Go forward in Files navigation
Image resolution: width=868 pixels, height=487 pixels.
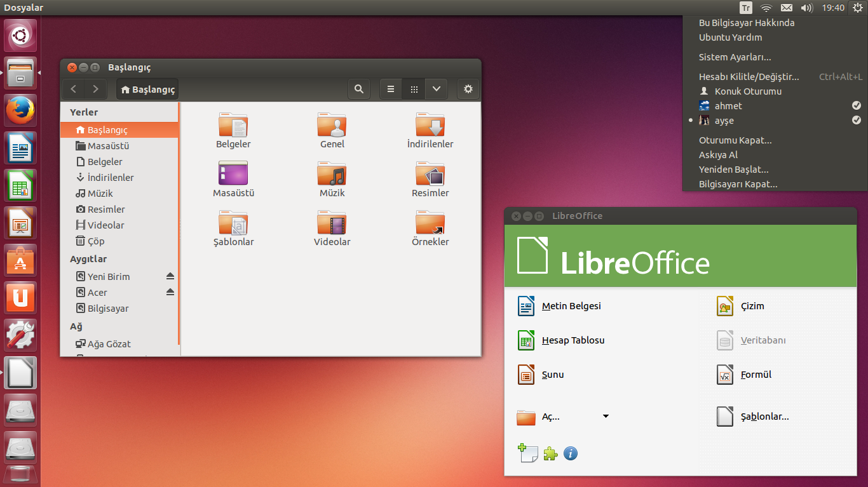click(x=95, y=90)
